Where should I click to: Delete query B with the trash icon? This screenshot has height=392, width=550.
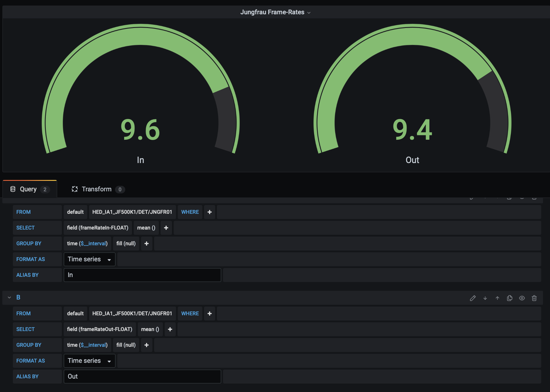click(534, 298)
